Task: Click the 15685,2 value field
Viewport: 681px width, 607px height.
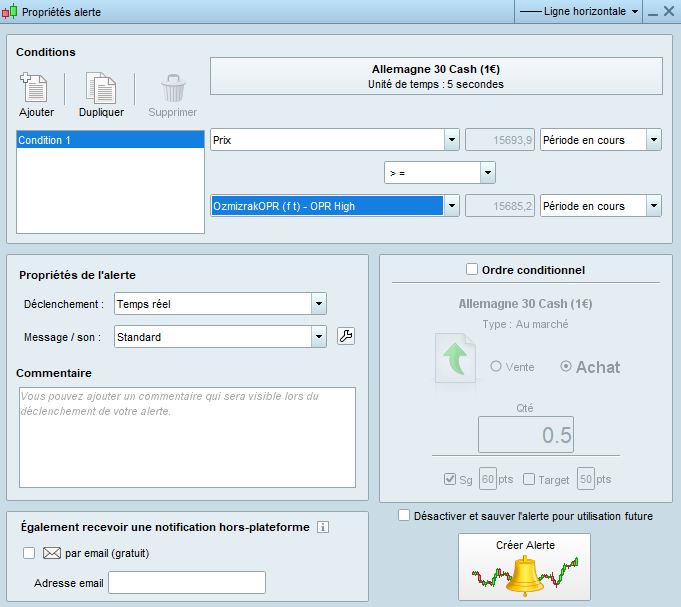Action: pyautogui.click(x=499, y=206)
